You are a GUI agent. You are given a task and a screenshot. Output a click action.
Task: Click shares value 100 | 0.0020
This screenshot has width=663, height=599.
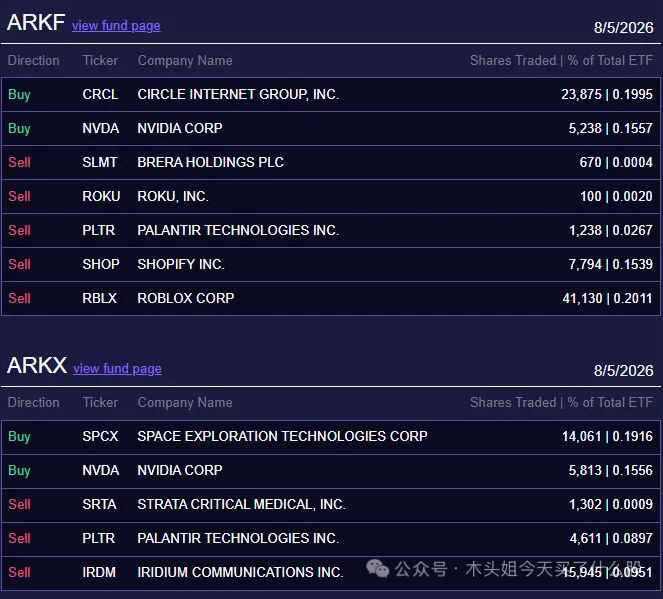616,196
